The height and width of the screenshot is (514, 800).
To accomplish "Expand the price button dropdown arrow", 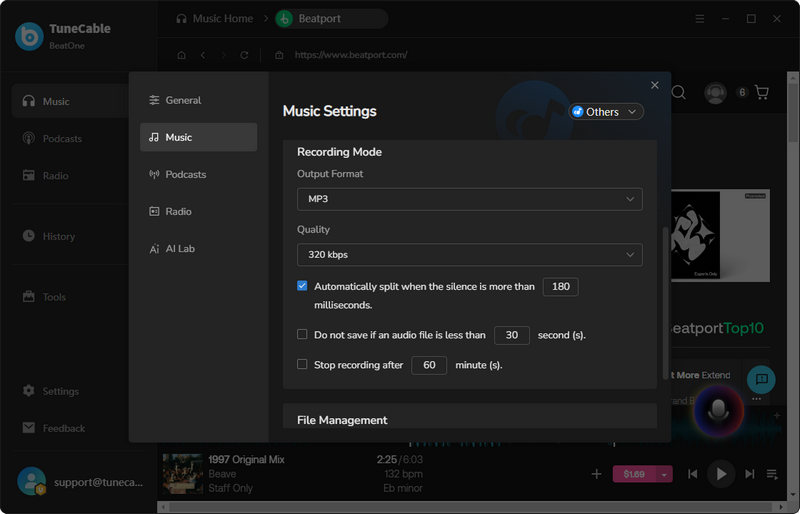I will click(664, 474).
